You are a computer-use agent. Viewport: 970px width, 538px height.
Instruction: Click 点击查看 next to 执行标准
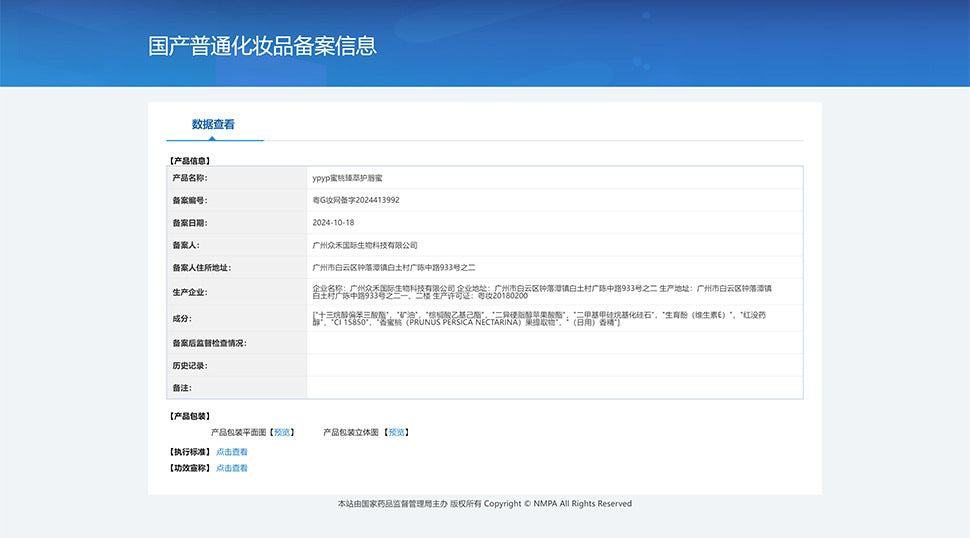pyautogui.click(x=231, y=452)
